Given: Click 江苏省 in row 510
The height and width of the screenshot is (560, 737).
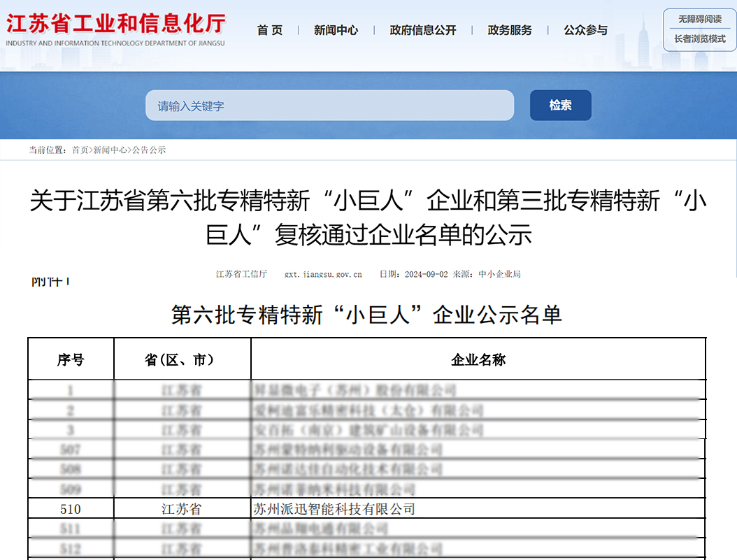Looking at the screenshot, I should (x=181, y=509).
